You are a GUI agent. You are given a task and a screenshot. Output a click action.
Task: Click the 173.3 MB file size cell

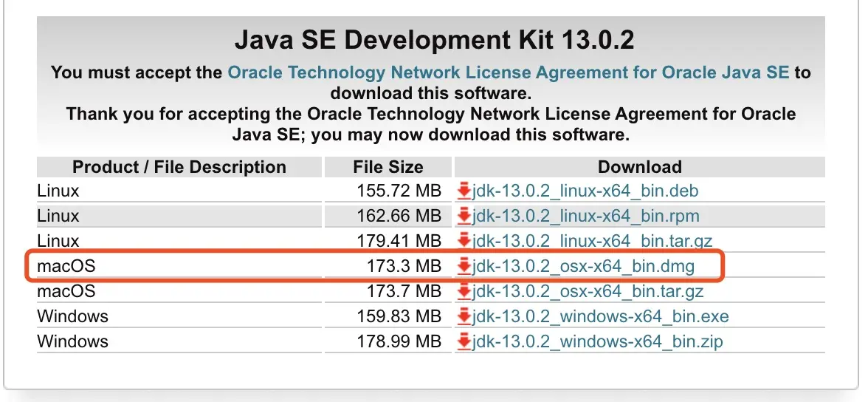[404, 266]
